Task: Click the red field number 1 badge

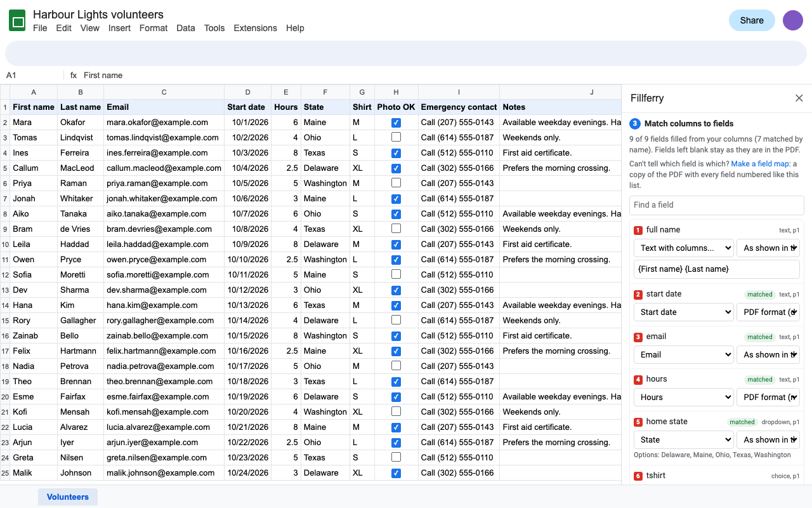Action: point(638,230)
